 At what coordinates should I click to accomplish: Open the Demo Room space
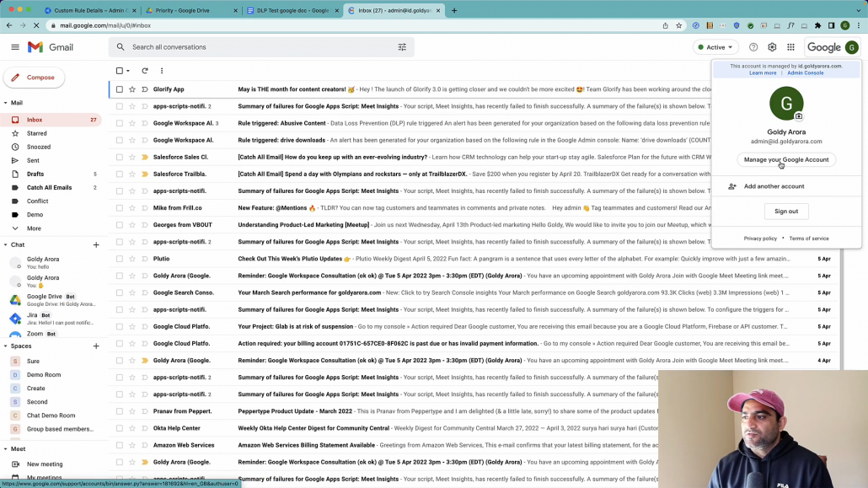(x=44, y=375)
